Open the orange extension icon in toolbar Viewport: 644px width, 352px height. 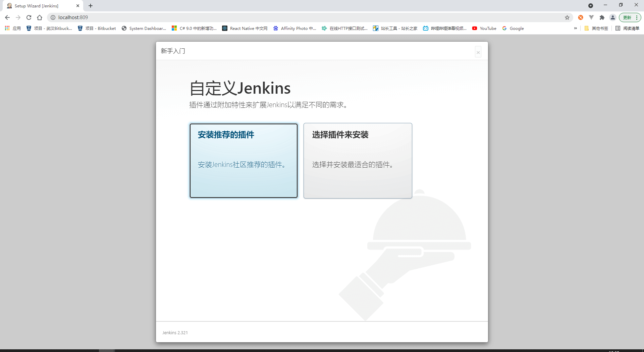581,17
